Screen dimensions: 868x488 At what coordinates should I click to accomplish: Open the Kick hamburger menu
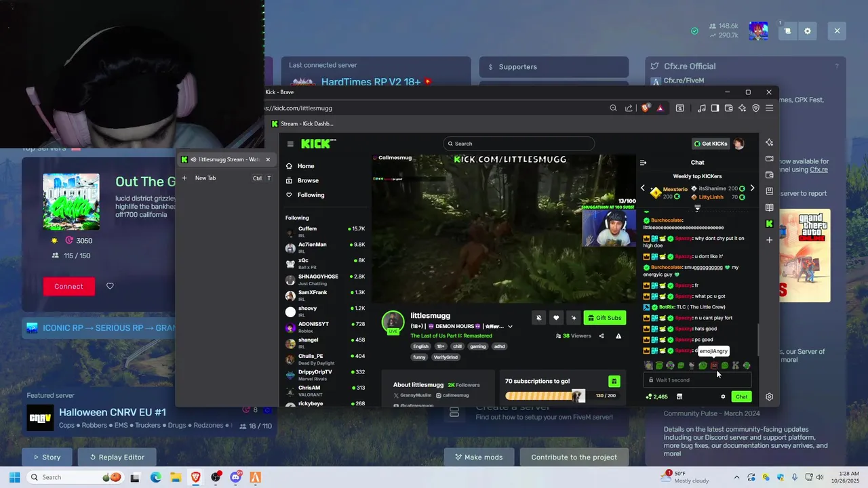tap(290, 144)
